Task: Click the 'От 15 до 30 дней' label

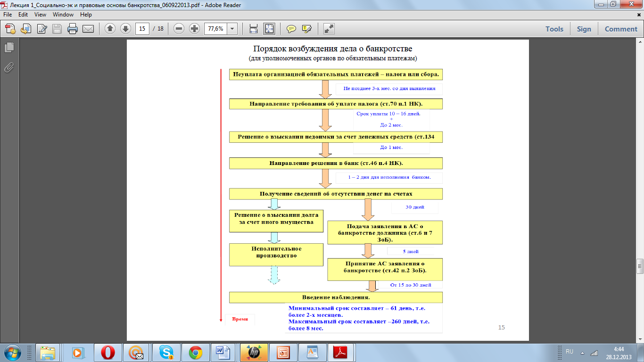Action: (x=411, y=285)
